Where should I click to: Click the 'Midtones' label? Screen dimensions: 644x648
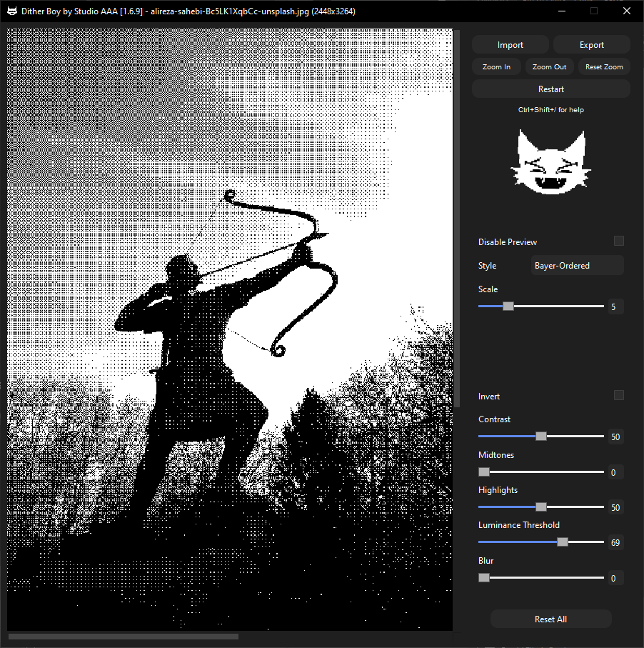tap(496, 454)
